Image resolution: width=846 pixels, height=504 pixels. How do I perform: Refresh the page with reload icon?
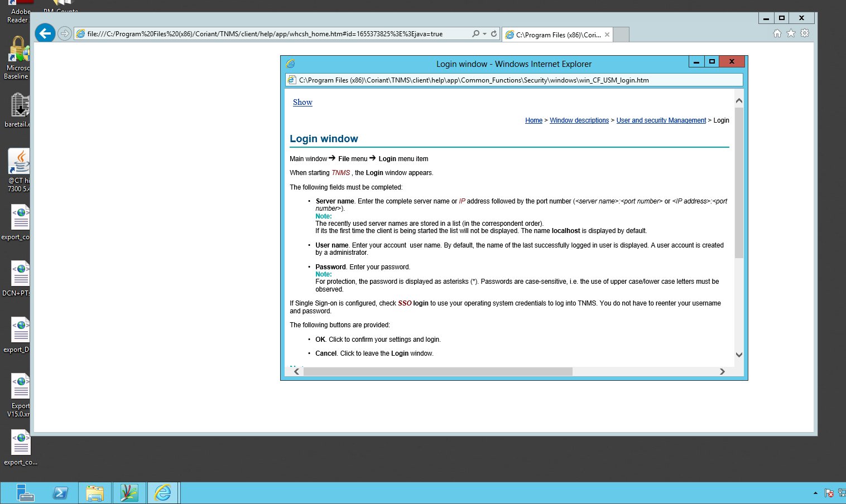tap(494, 34)
